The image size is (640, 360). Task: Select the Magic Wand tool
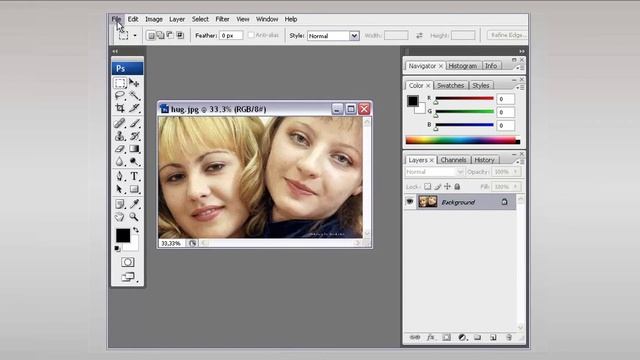[x=134, y=96]
